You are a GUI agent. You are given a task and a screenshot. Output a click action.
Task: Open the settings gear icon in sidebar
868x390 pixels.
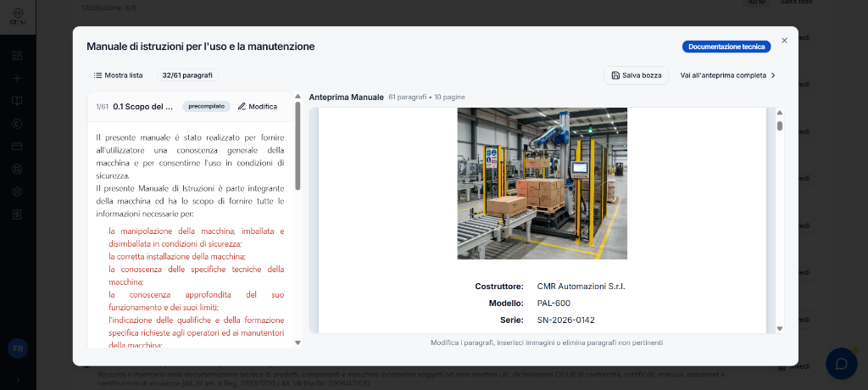click(x=17, y=192)
